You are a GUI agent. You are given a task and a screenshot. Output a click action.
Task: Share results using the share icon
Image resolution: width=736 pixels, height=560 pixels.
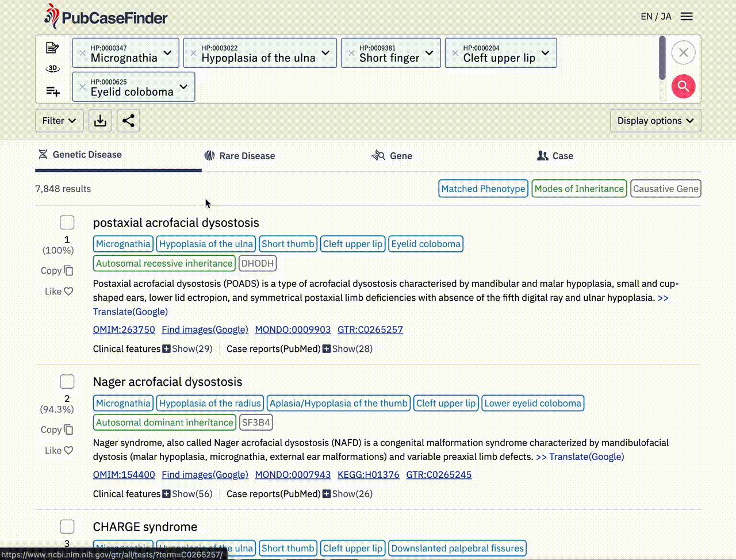coord(128,121)
